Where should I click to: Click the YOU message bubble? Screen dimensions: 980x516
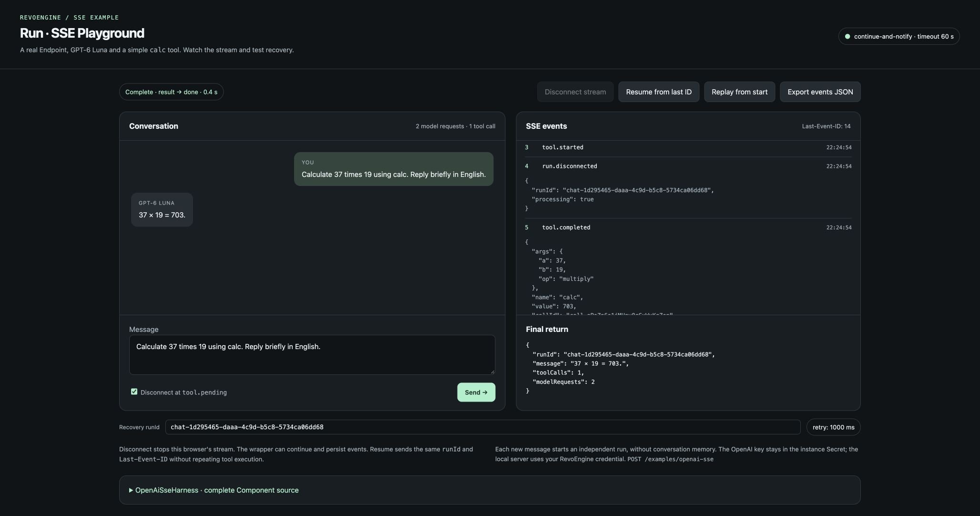(394, 169)
